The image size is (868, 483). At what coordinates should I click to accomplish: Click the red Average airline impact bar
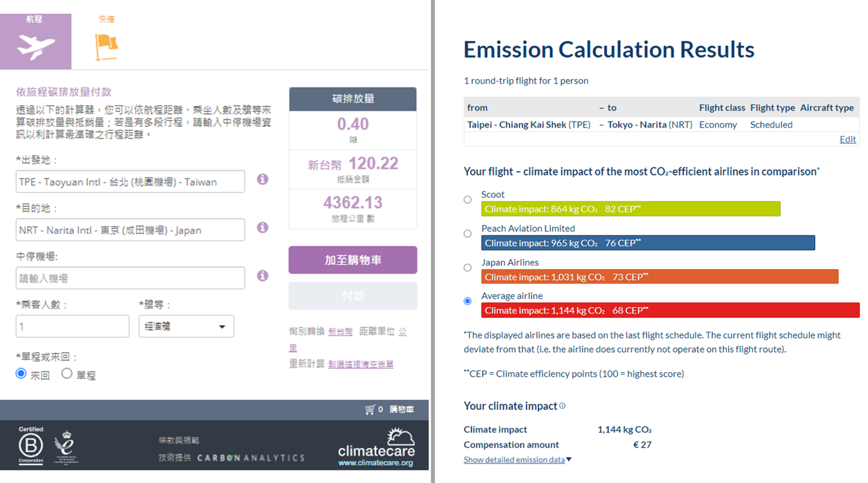click(x=670, y=310)
